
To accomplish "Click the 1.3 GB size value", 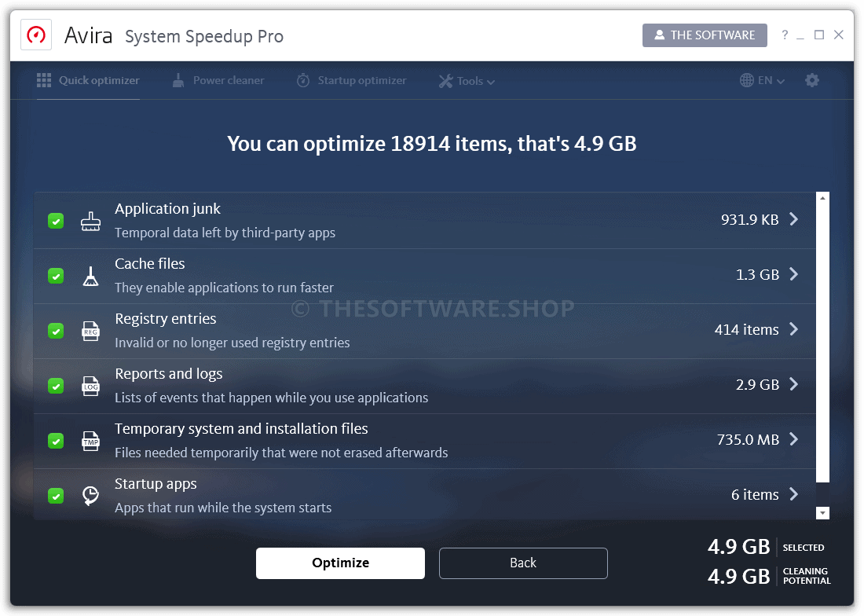I will pos(758,275).
